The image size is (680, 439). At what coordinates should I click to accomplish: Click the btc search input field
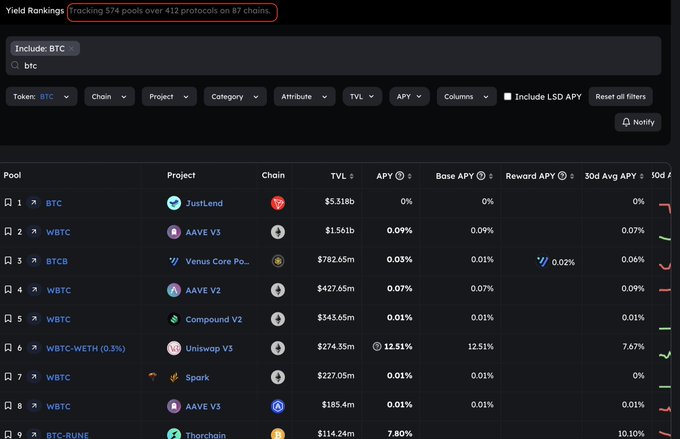point(333,66)
